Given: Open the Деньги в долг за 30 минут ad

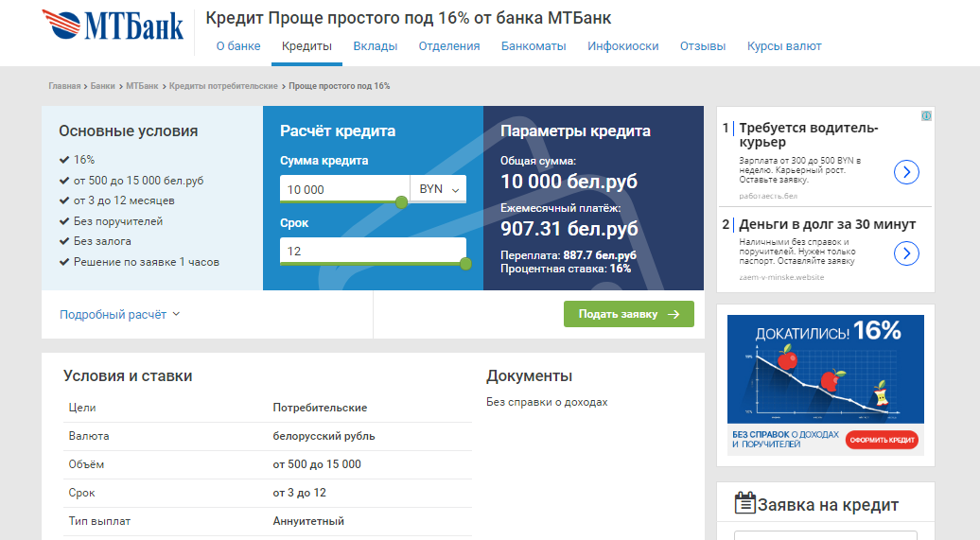Looking at the screenshot, I should (827, 224).
